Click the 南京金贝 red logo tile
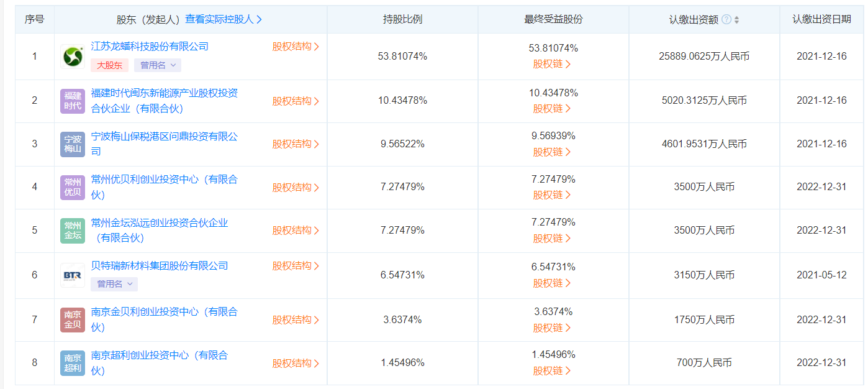Viewport: 868px width, 389px height. [x=73, y=319]
